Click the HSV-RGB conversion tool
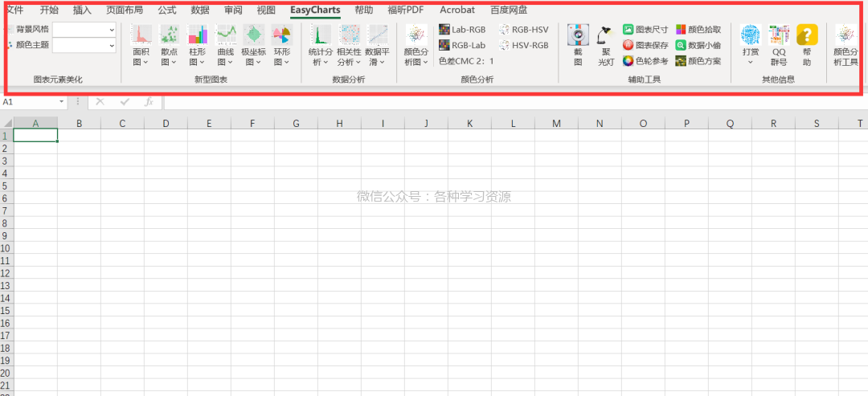The height and width of the screenshot is (396, 868). (524, 45)
